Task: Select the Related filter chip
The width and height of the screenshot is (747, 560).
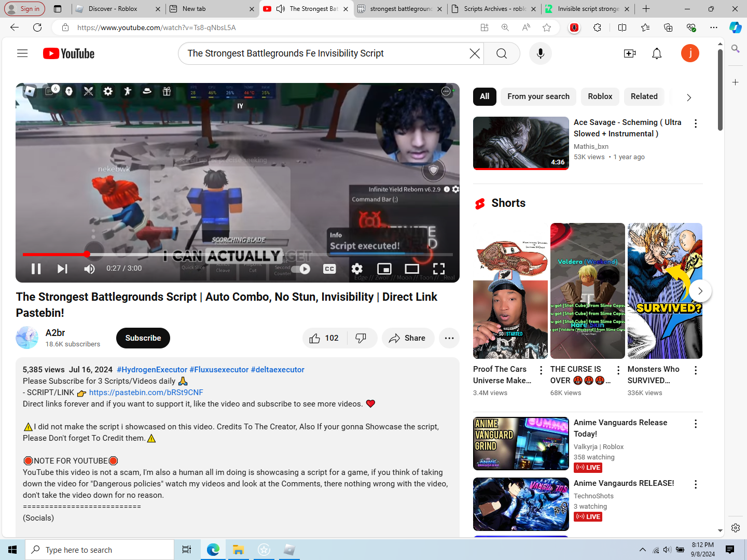Action: [644, 96]
